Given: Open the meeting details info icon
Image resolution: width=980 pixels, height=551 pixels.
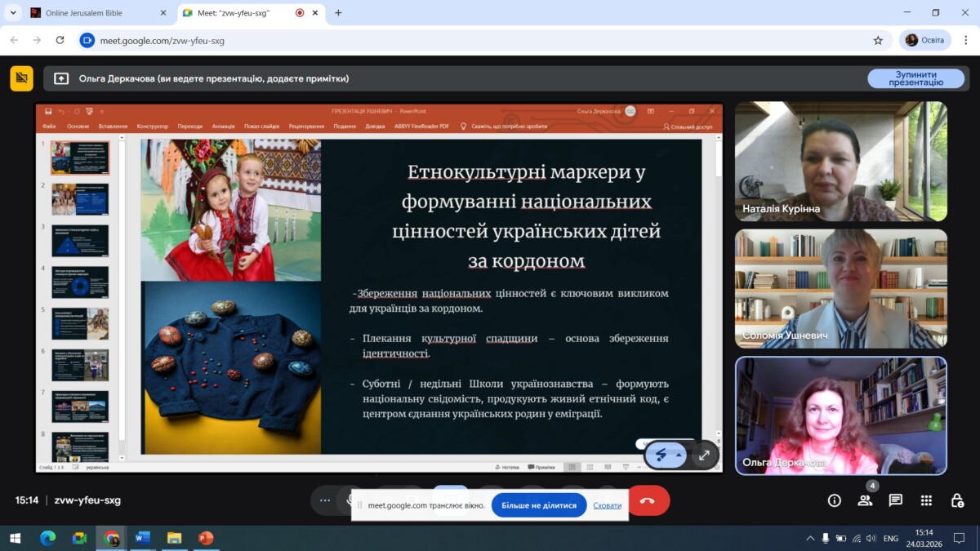Looking at the screenshot, I should click(834, 500).
